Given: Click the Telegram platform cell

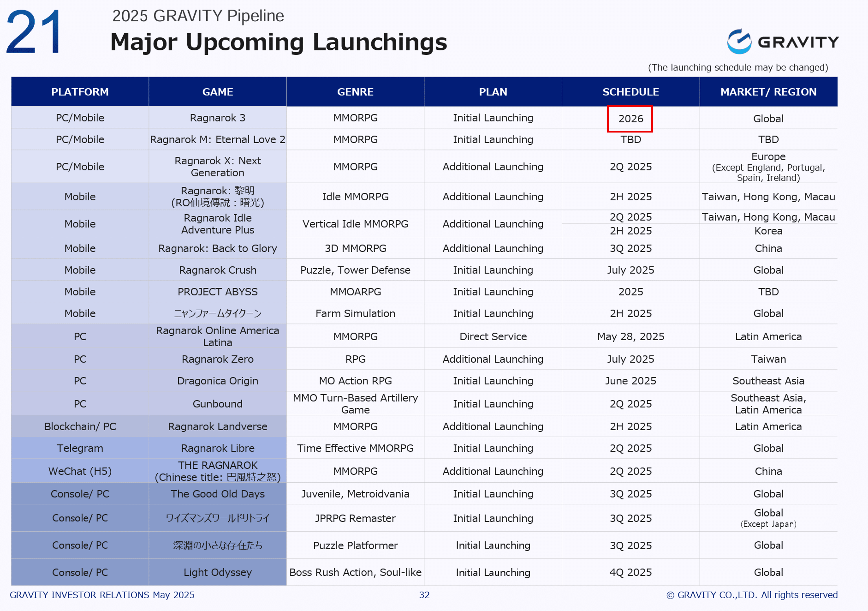Looking at the screenshot, I should (80, 448).
